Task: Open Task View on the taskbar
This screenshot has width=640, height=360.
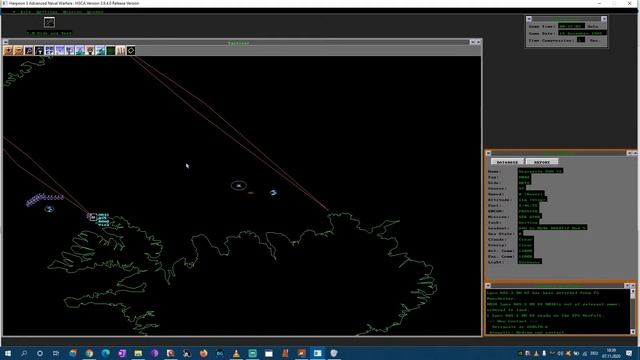Action: point(56,353)
